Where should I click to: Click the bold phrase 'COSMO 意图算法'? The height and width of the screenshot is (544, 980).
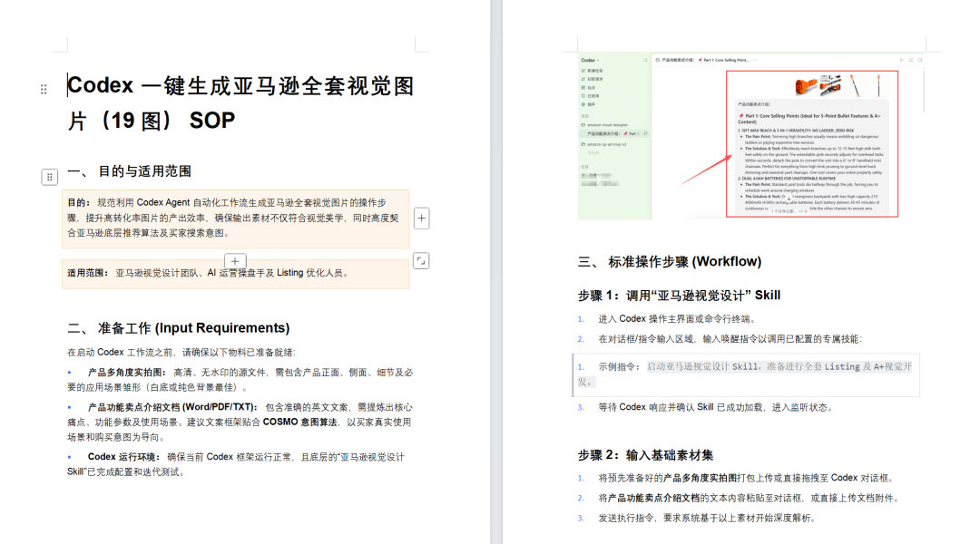tap(299, 423)
